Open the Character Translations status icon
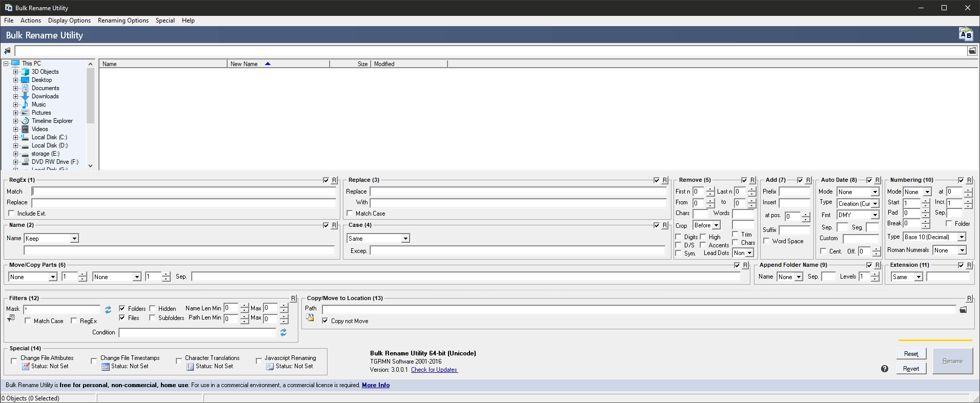 point(190,367)
